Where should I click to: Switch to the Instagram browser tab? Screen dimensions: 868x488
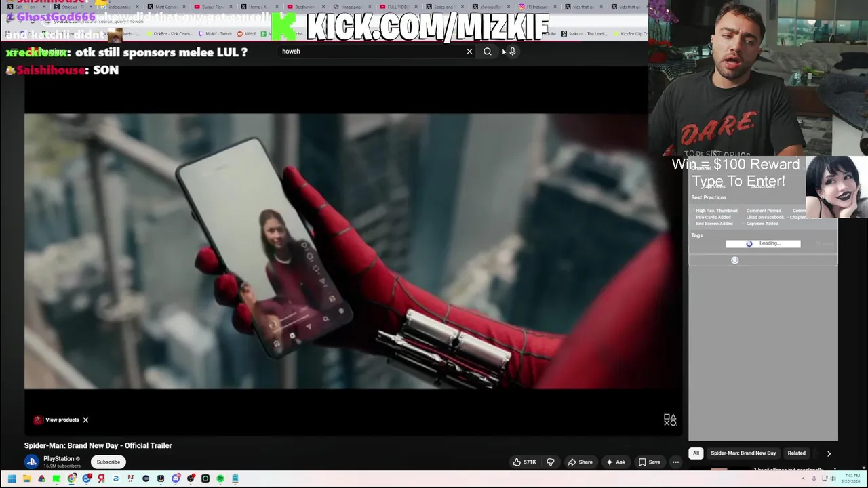pyautogui.click(x=538, y=7)
